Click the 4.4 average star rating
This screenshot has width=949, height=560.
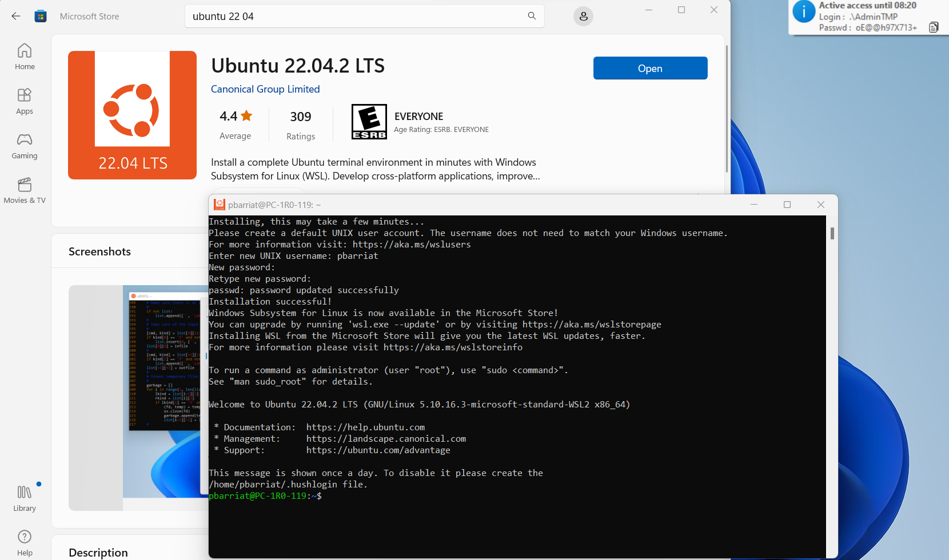pyautogui.click(x=236, y=117)
